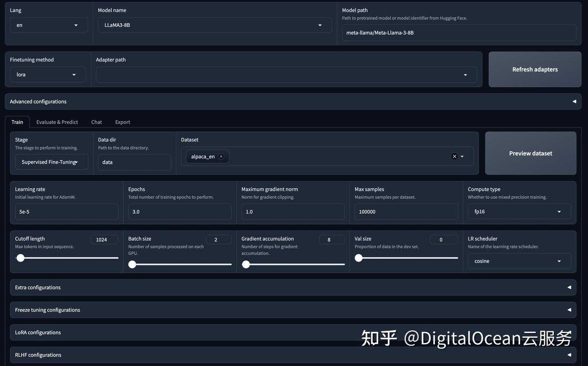Click the Cutoff length slider handle
The image size is (588, 366).
click(x=20, y=257)
